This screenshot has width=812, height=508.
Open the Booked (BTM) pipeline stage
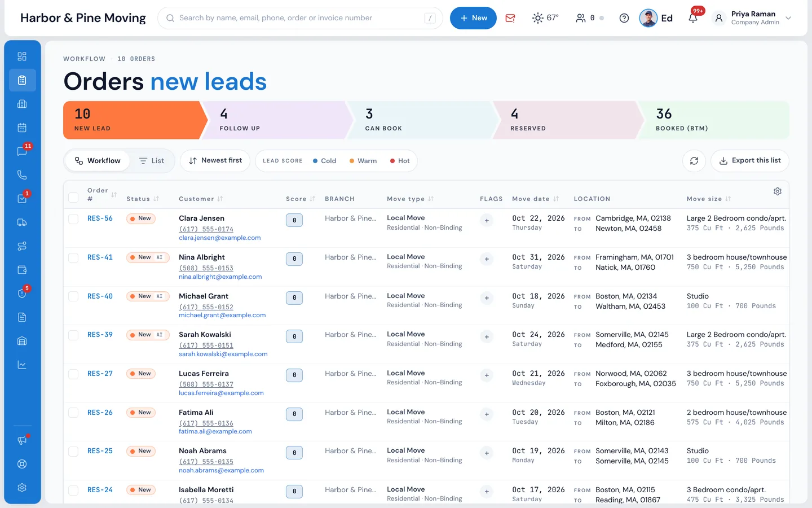tap(713, 120)
